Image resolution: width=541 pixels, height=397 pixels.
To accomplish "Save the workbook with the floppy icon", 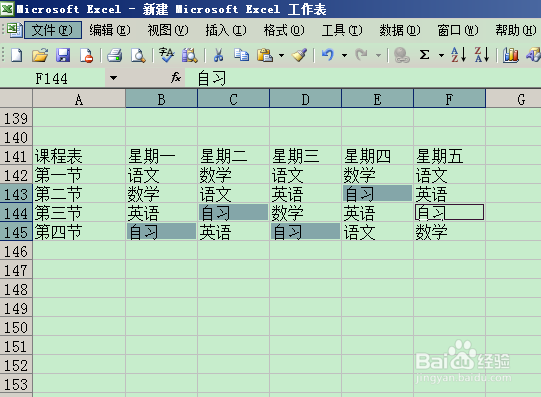I will coord(63,55).
